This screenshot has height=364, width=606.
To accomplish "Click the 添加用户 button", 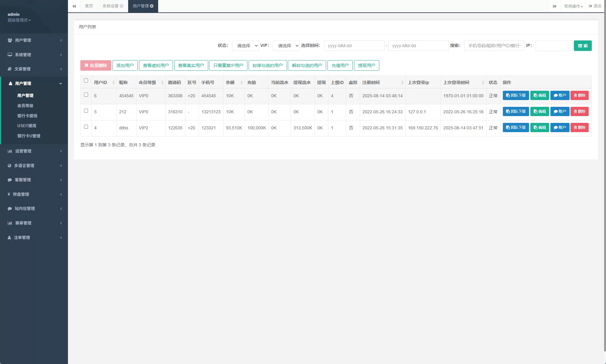I will (x=125, y=65).
